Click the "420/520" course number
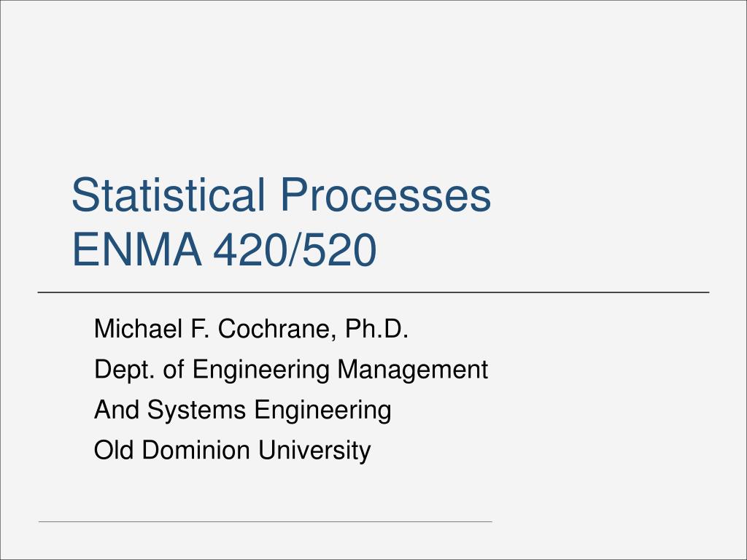This screenshot has width=747, height=560. click(x=295, y=249)
